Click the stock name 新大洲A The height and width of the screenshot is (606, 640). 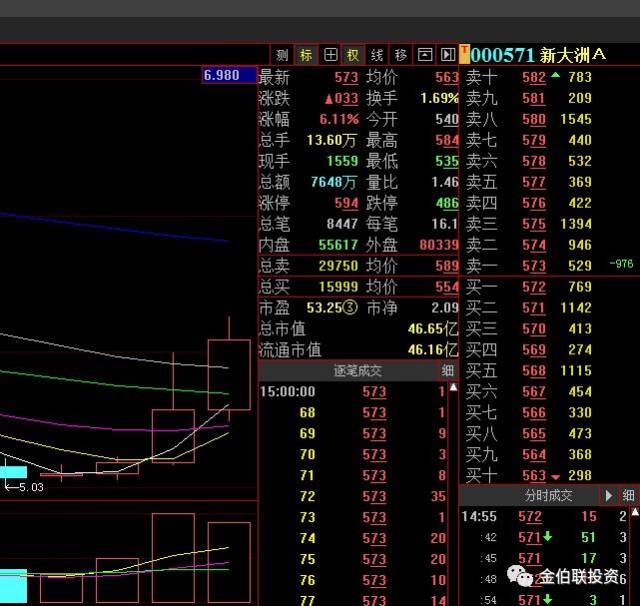tap(573, 55)
